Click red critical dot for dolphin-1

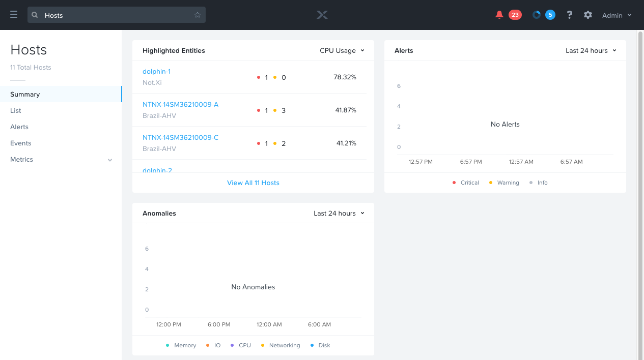coord(259,77)
